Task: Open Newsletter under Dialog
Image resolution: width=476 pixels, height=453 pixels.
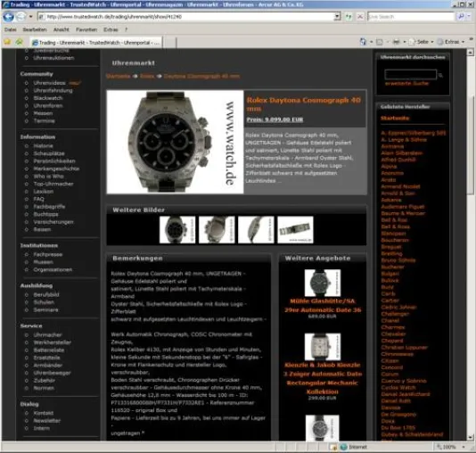Action: click(47, 421)
